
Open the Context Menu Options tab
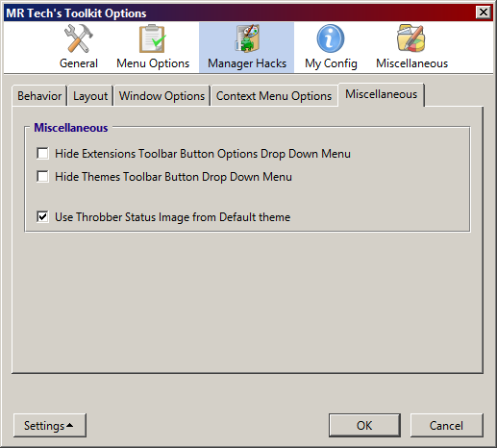coord(274,96)
